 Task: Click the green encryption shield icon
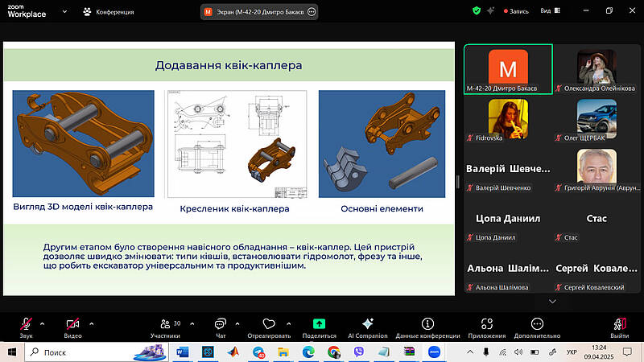tap(477, 11)
